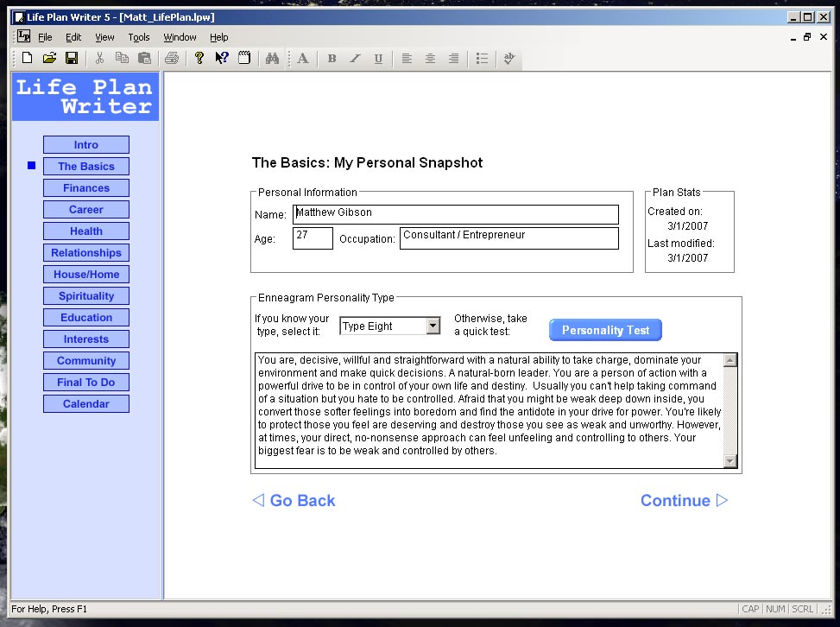
Task: Open the Education section
Action: [x=86, y=317]
